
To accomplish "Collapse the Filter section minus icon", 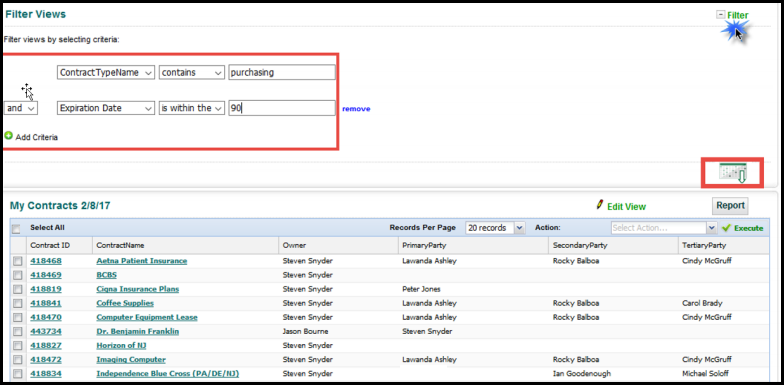I will click(720, 14).
